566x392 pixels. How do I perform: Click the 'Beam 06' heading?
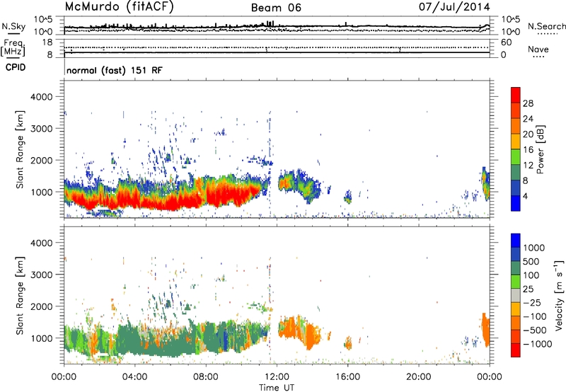click(276, 8)
